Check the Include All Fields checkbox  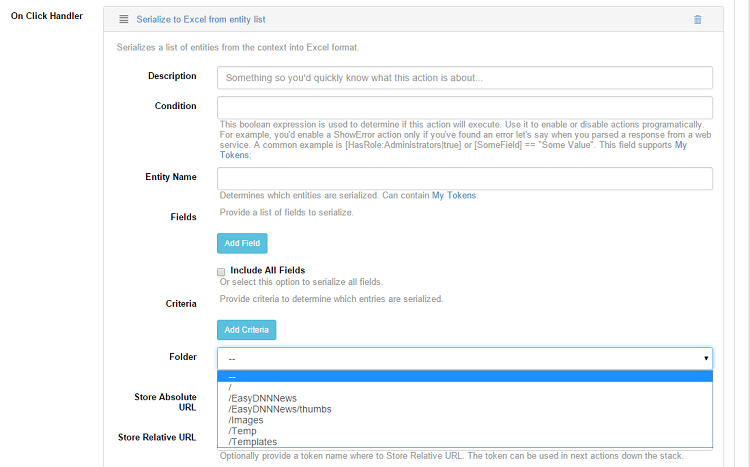[x=221, y=272]
